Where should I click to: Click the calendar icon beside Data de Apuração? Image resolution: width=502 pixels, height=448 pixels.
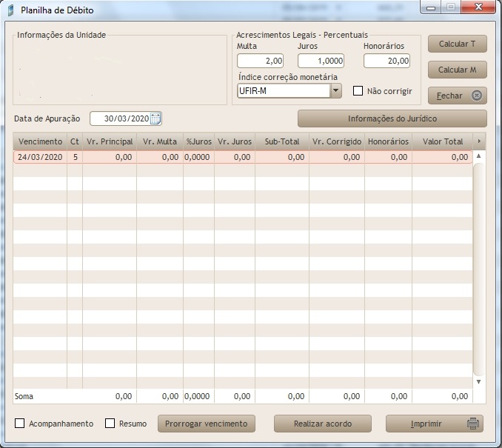tap(155, 118)
